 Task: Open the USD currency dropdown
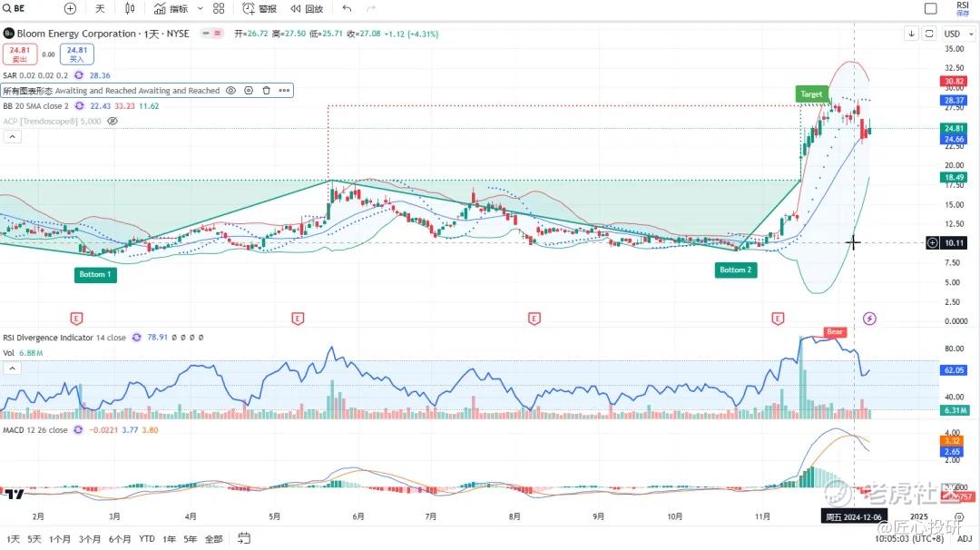click(958, 34)
